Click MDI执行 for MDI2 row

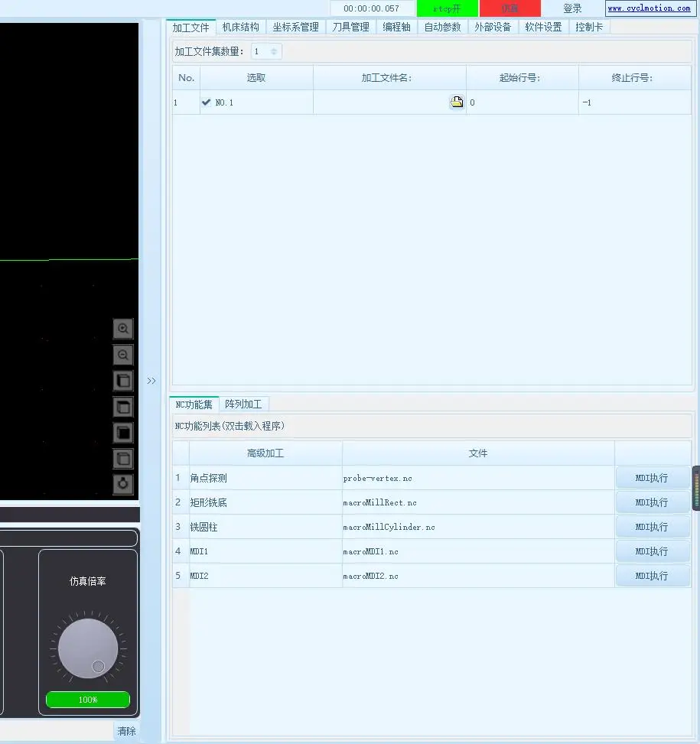pyautogui.click(x=652, y=576)
